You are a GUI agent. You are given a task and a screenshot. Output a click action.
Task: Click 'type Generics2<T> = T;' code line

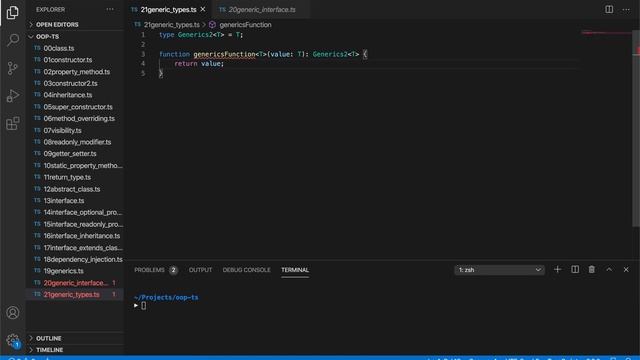click(x=201, y=35)
